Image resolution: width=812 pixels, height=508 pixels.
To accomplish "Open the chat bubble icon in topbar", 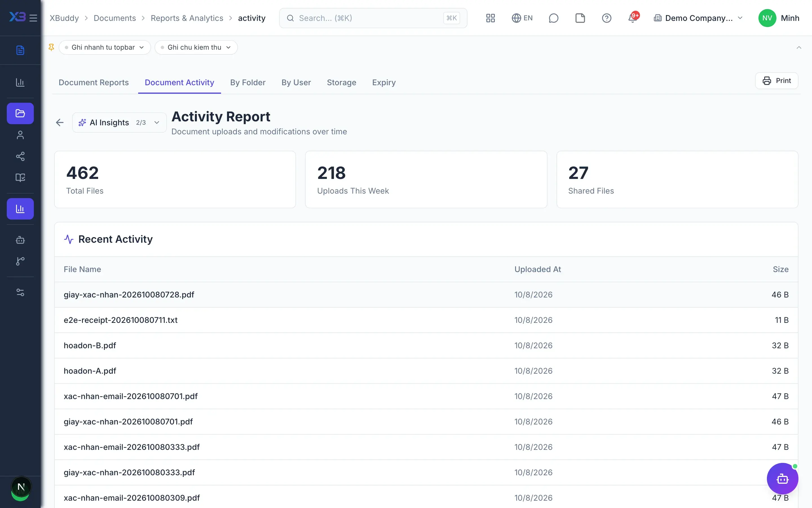I will (553, 18).
